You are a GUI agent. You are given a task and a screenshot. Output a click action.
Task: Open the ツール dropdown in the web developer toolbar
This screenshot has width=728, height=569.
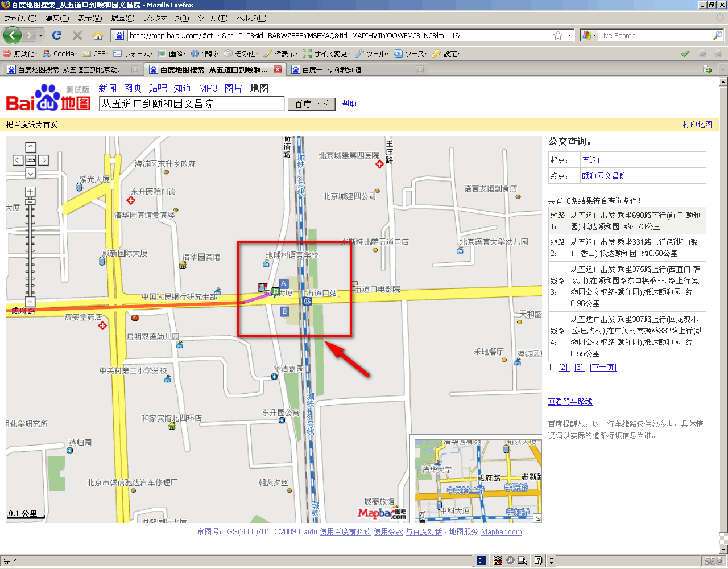pyautogui.click(x=372, y=53)
